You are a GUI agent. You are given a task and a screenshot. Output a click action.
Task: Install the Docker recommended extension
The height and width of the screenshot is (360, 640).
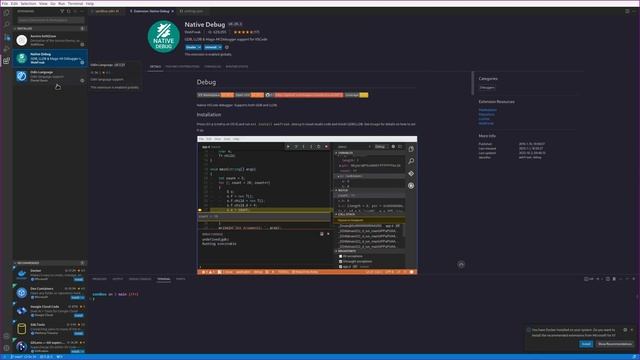79,279
